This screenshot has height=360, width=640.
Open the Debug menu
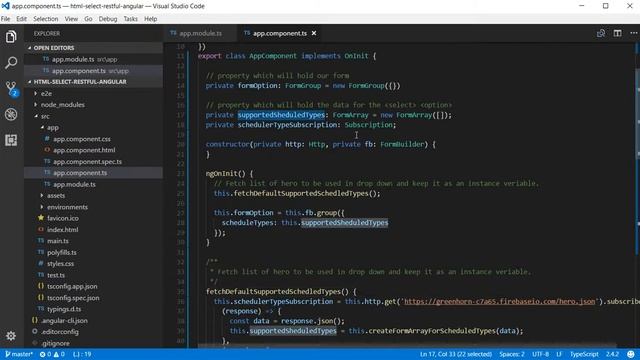pos(108,19)
